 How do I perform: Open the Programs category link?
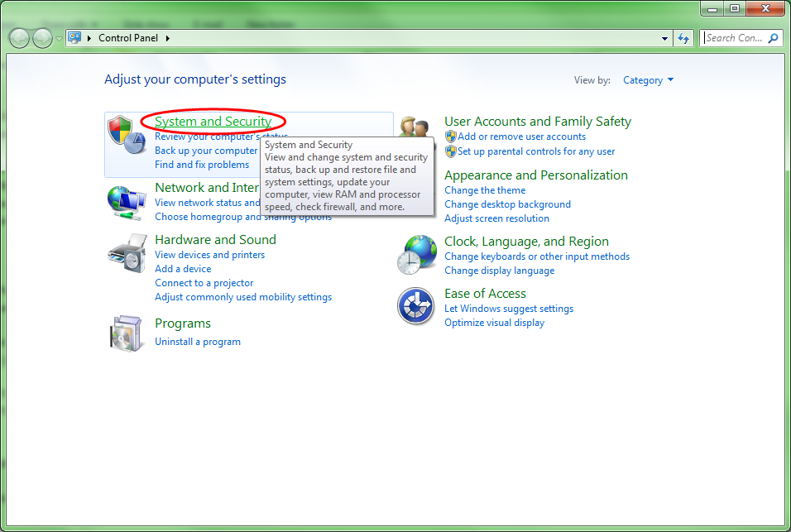pos(183,324)
